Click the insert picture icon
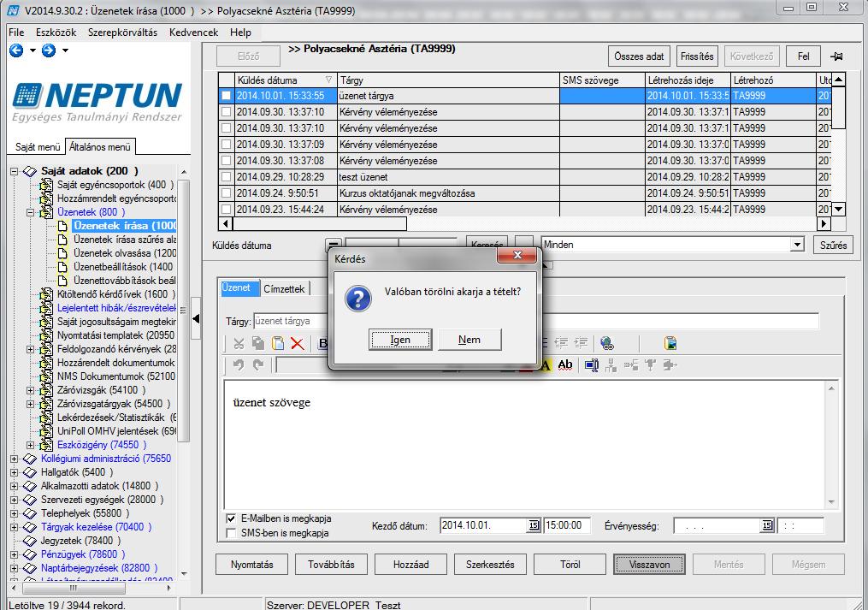The image size is (868, 610). (670, 344)
